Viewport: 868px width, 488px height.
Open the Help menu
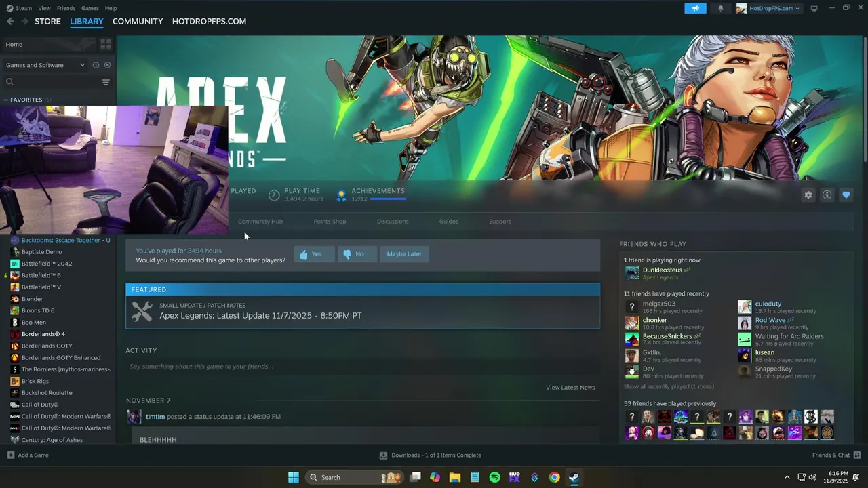(x=111, y=8)
